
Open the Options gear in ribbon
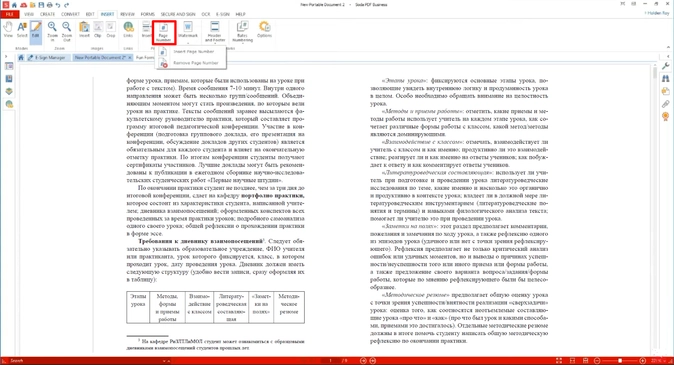coord(264,30)
